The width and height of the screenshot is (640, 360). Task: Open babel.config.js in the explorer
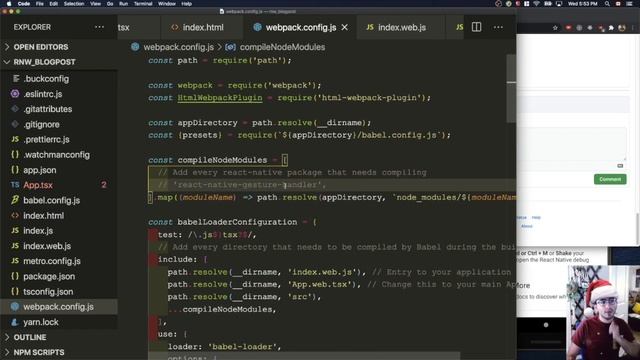click(51, 200)
